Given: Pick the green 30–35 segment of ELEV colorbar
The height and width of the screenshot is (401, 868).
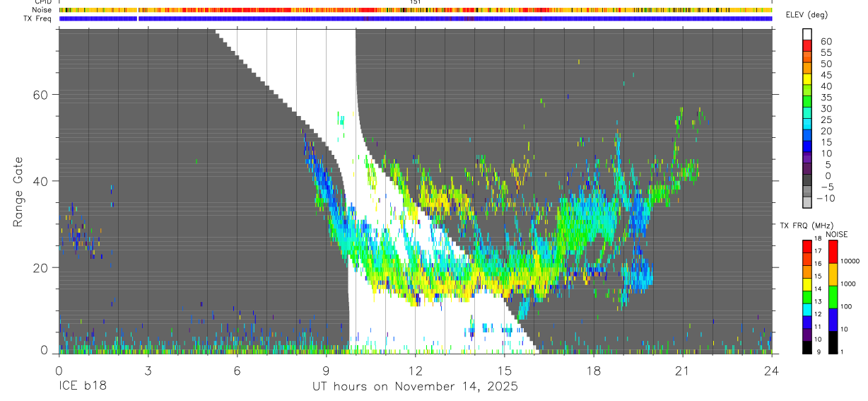Looking at the screenshot, I should coord(807,103).
